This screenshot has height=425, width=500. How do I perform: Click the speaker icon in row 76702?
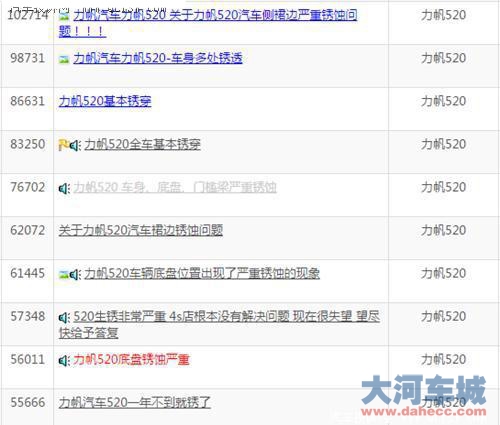tap(64, 188)
